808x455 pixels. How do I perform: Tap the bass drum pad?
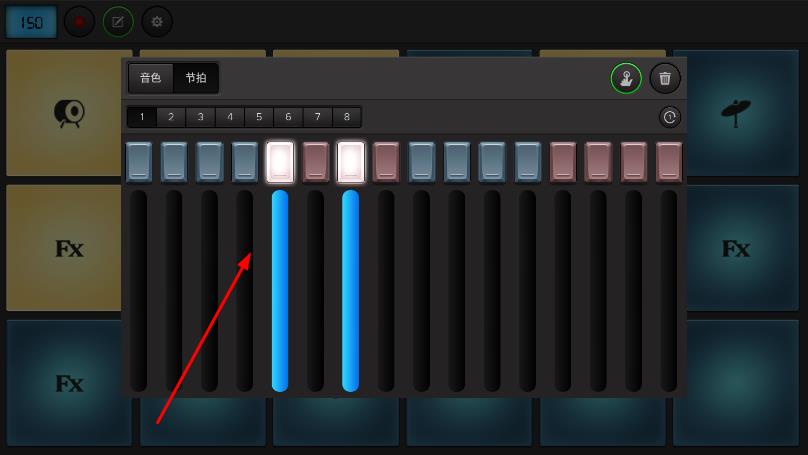click(x=68, y=112)
